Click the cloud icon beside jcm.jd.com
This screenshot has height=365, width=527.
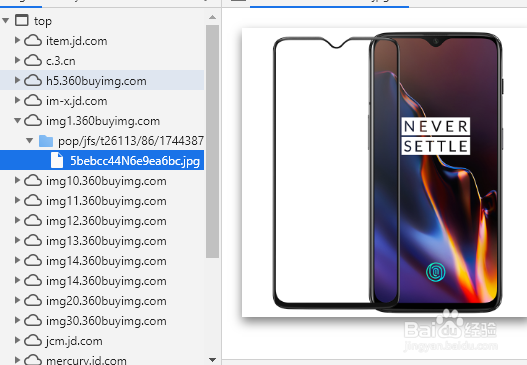33,340
